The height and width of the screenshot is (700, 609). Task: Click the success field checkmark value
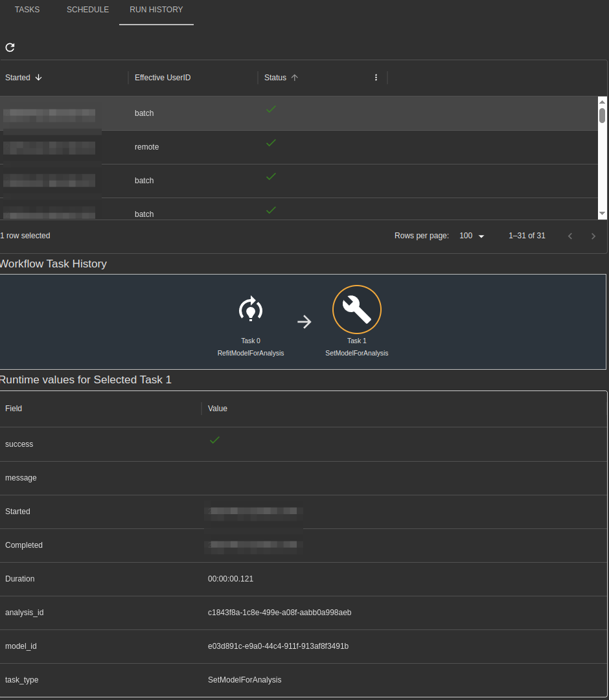214,440
